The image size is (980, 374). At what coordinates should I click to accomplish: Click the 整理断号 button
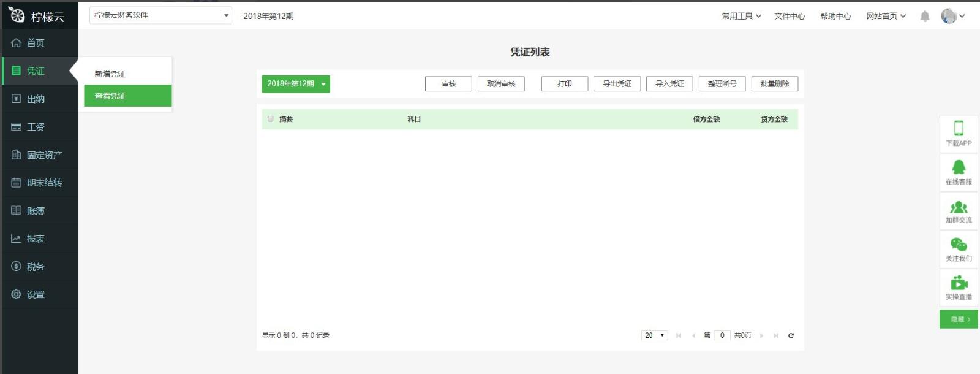tap(722, 84)
